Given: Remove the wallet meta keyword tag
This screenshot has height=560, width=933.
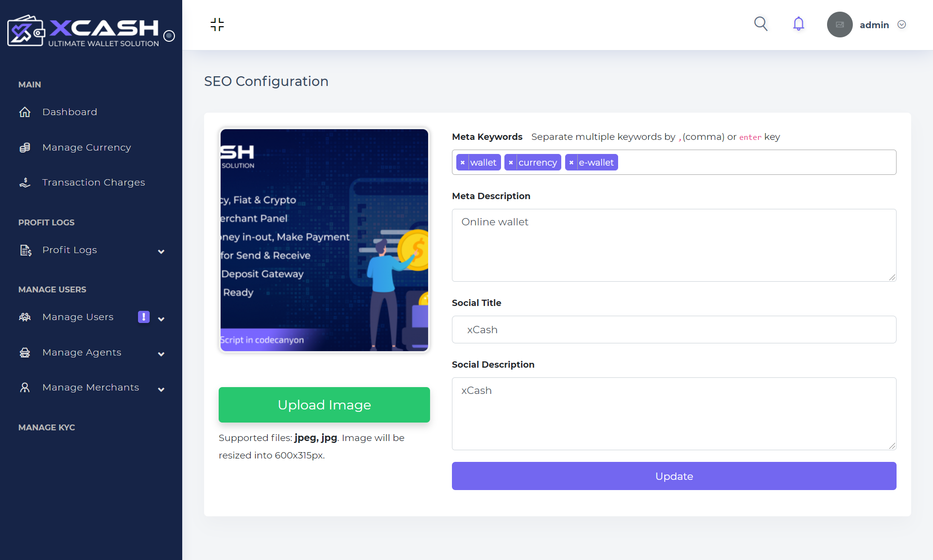Looking at the screenshot, I should (463, 162).
